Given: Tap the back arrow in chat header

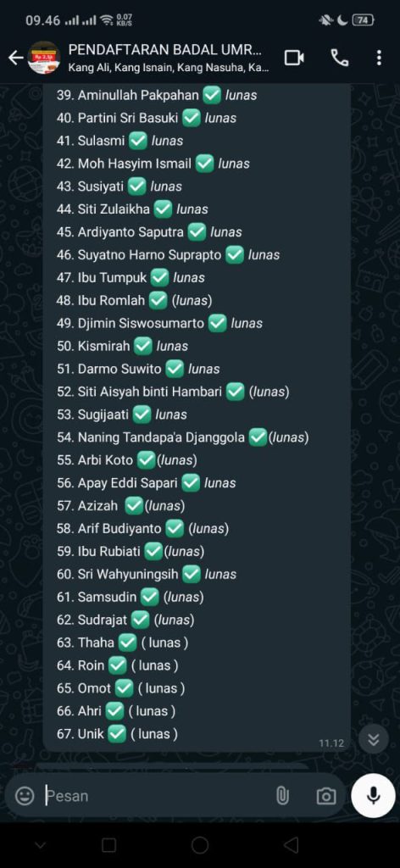Looking at the screenshot, I should (x=15, y=58).
